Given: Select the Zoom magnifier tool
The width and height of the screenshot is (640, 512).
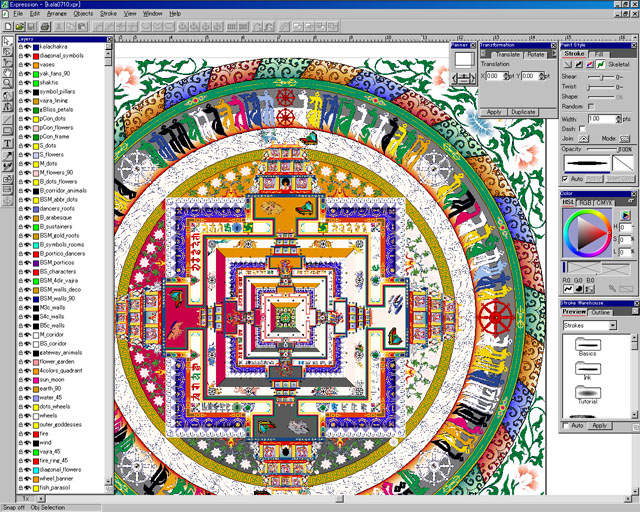Looking at the screenshot, I should click(7, 83).
